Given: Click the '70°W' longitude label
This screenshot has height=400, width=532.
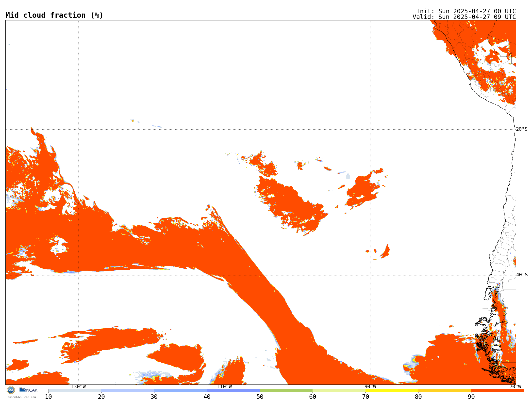Looking at the screenshot, I should click(515, 387).
